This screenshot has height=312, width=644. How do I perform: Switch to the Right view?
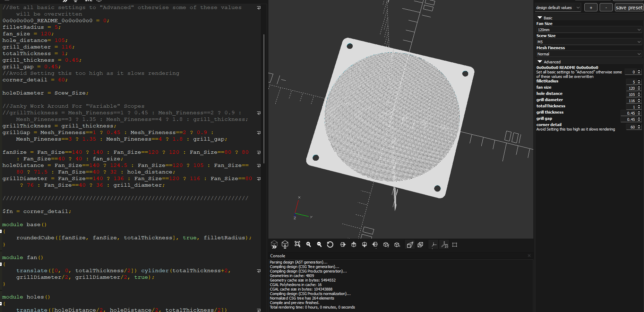[x=343, y=244]
